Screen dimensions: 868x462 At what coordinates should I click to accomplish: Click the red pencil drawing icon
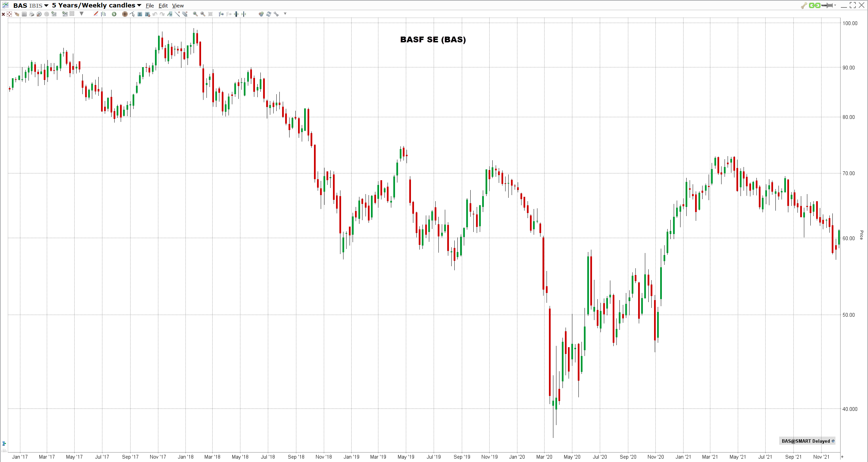(x=96, y=14)
